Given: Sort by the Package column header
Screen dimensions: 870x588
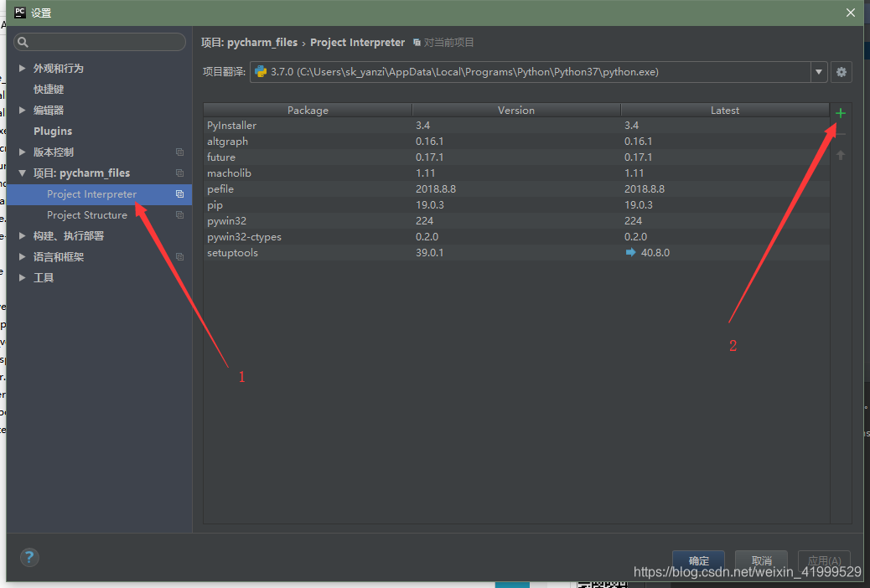Looking at the screenshot, I should point(308,110).
